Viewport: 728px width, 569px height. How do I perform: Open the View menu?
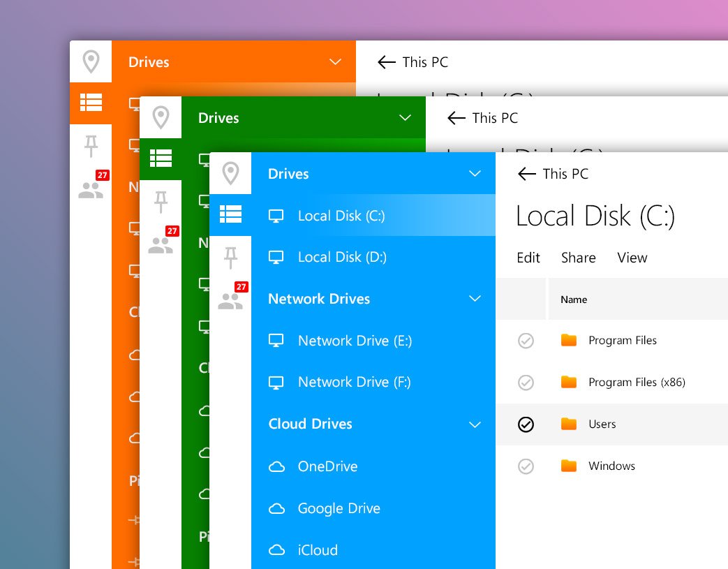point(632,258)
